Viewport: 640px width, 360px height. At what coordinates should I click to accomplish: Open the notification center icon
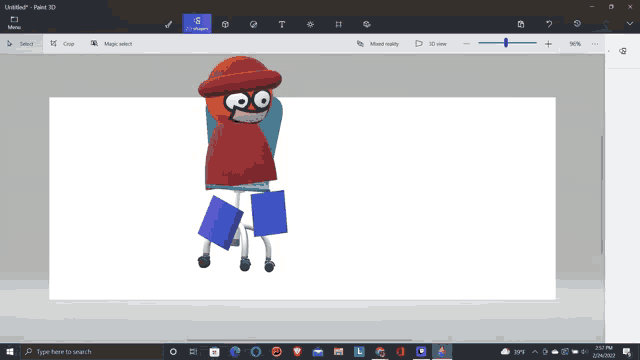pos(627,352)
